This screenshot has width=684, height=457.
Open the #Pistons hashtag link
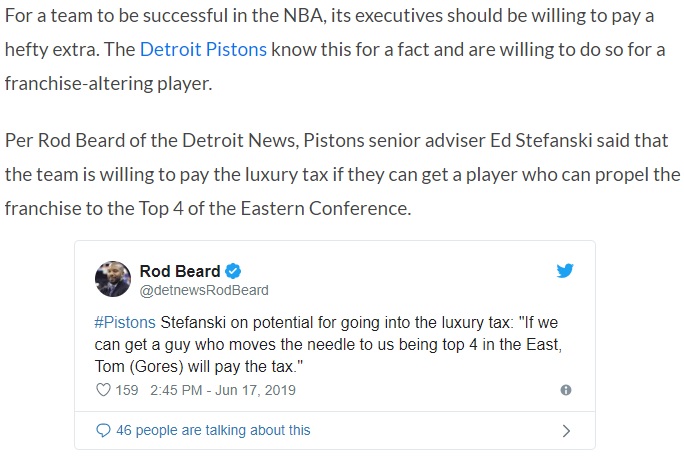tap(125, 323)
